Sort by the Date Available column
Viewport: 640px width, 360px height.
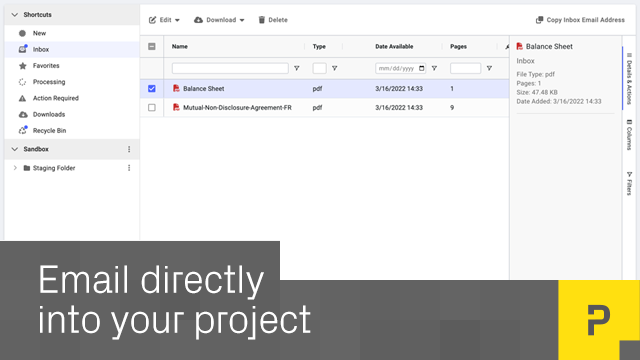click(x=394, y=47)
